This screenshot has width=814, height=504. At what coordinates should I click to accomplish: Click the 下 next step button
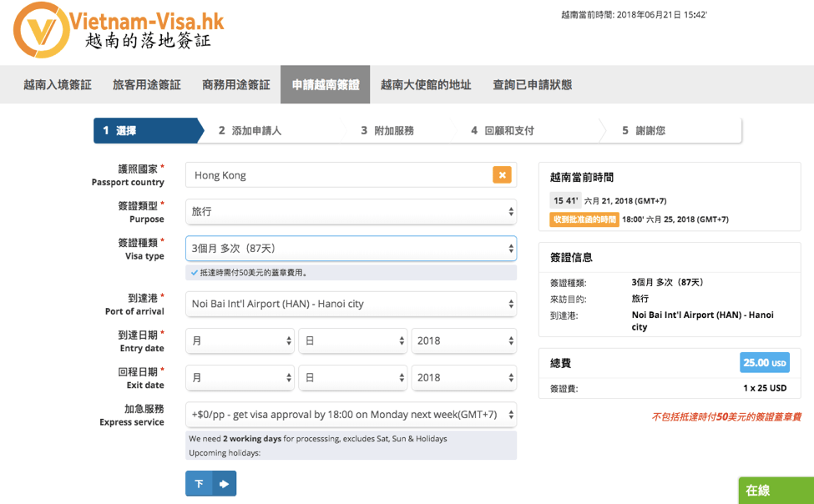(199, 484)
